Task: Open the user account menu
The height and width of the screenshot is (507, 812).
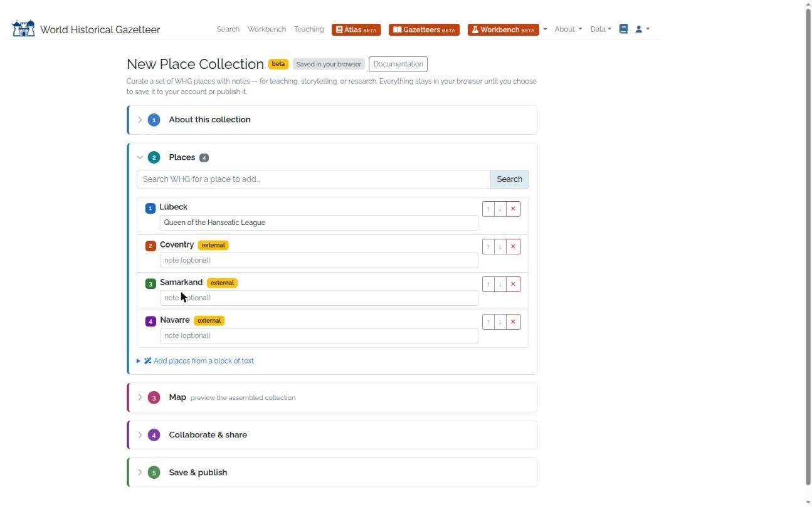Action: [x=642, y=29]
